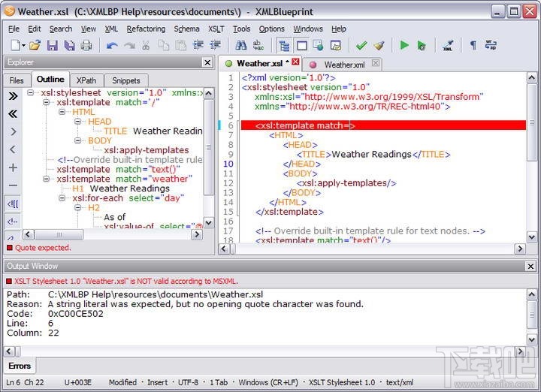Click the 'Quote expected.' error message
Screen dimensions: 541x392
(x=43, y=248)
